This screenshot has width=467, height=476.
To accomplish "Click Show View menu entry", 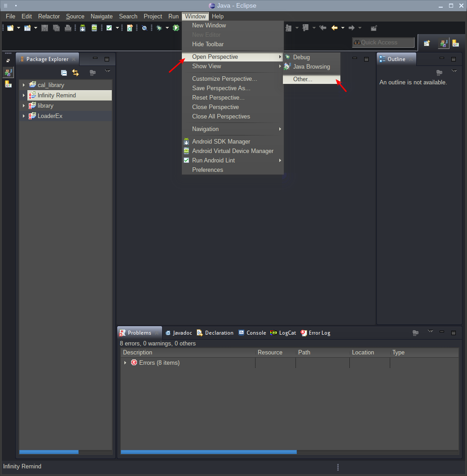I will 233,66.
